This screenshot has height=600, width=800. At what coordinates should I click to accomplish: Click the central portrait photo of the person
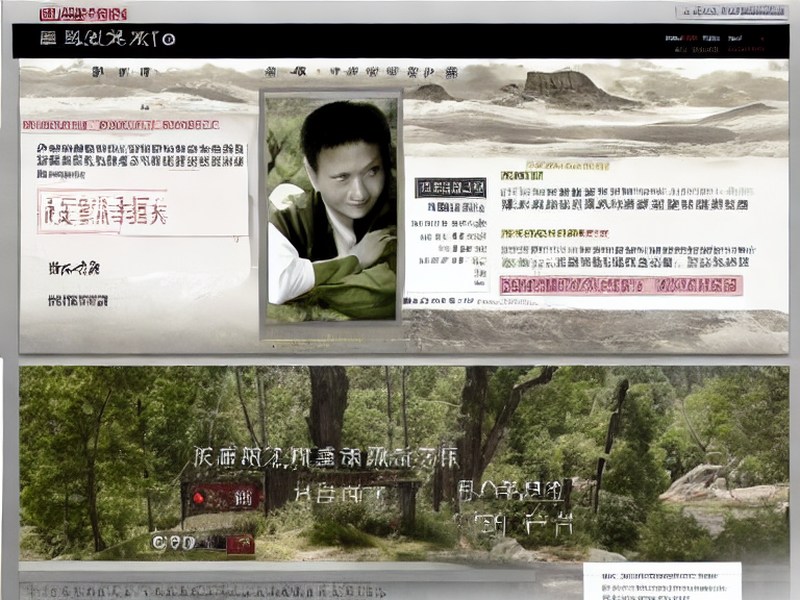[332, 209]
